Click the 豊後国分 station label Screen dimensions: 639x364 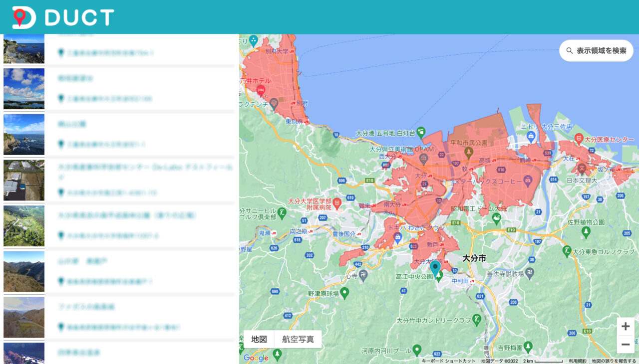point(343,233)
